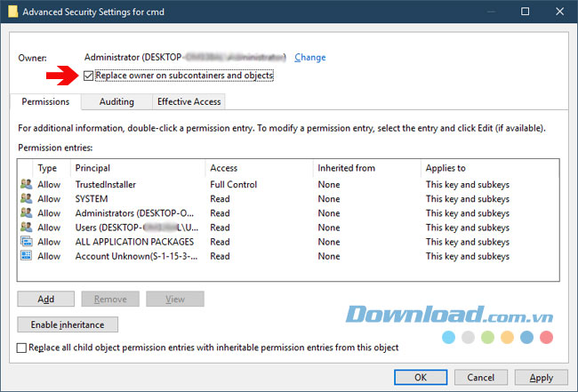Sort by Inherited from column header
The width and height of the screenshot is (578, 392).
(347, 168)
